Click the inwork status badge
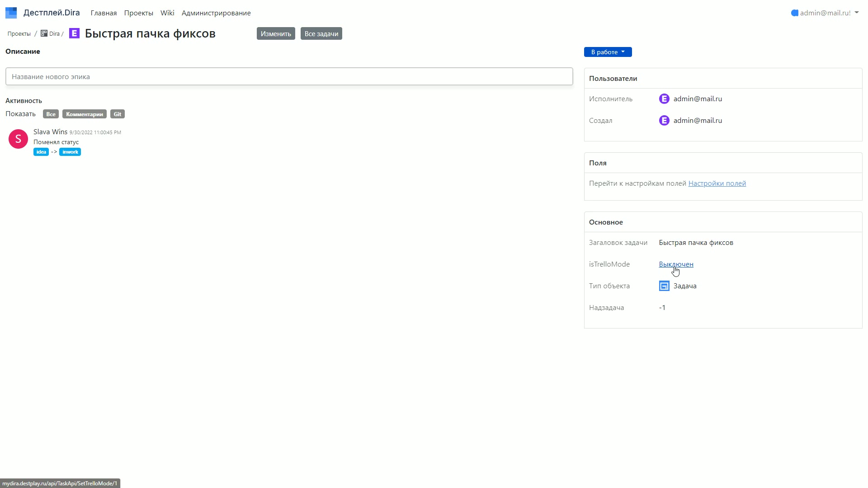868x488 pixels. pos(70,152)
